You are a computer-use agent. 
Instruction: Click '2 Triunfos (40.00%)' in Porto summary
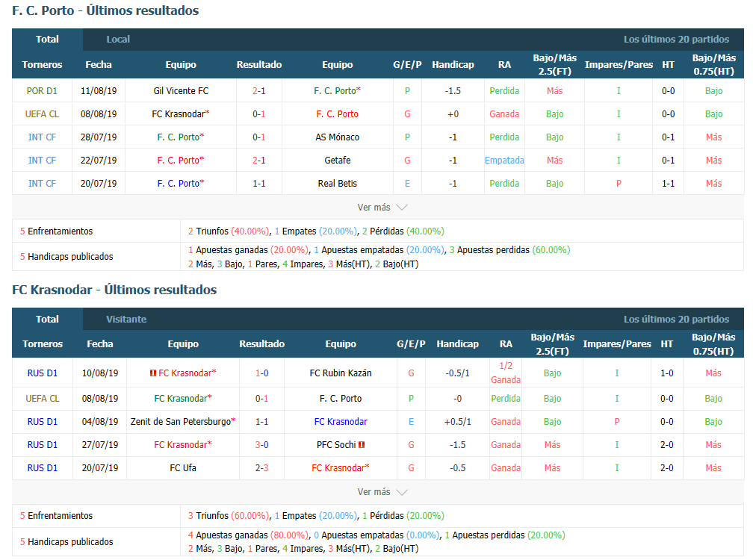(x=229, y=231)
